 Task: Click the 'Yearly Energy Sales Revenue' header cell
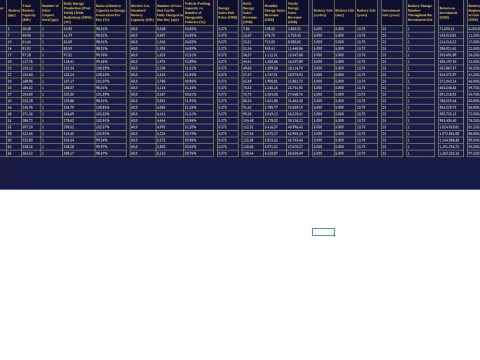point(297,13)
